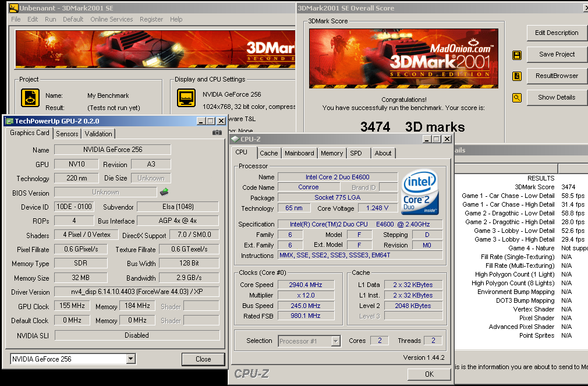Click the GPU-Z Name field NVIDIA GeForce 256
Image resolution: width=588 pixels, height=386 pixels.
[112, 149]
